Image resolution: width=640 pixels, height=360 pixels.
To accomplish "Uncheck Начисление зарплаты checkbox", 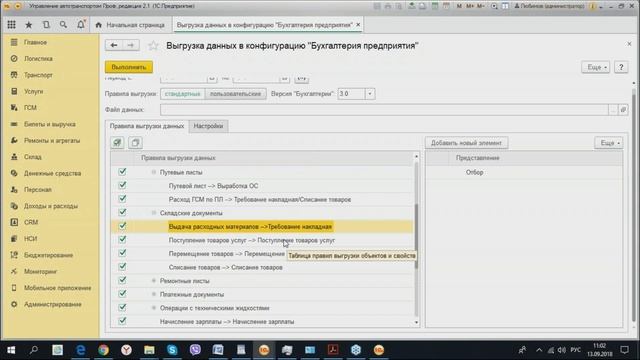I will [x=122, y=321].
